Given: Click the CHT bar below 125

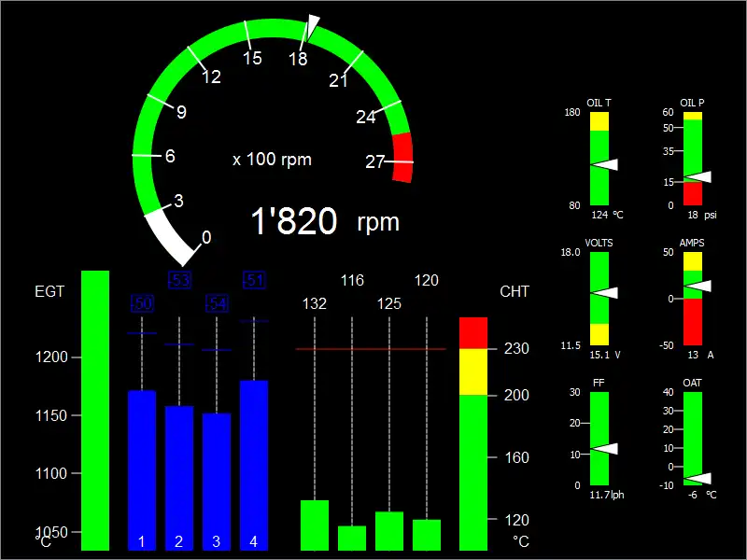Looking at the screenshot, I should (x=389, y=531).
